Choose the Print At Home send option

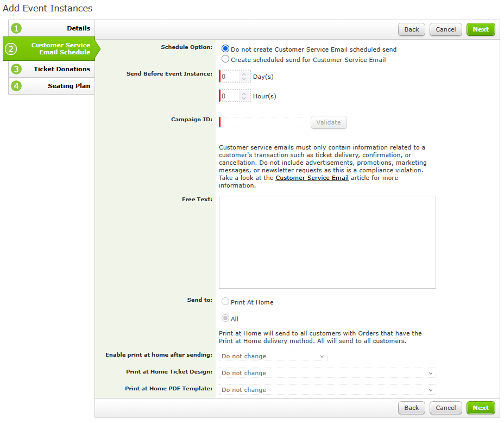[225, 302]
